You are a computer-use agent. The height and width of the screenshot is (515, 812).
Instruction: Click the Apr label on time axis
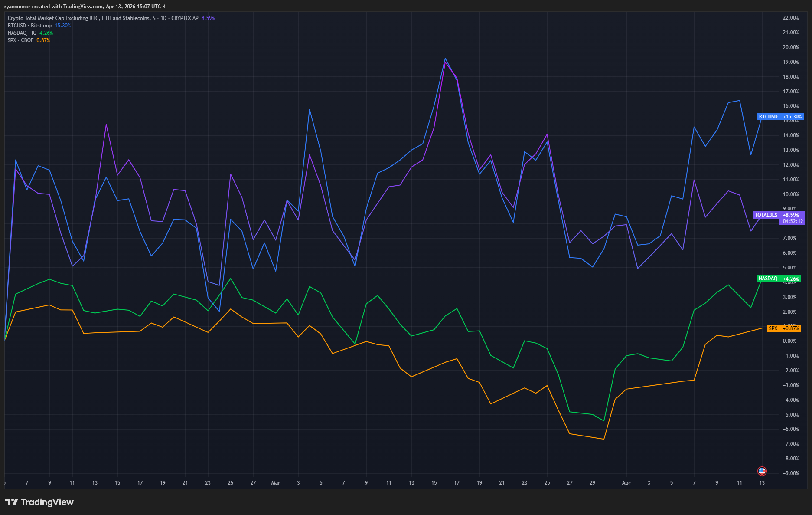tap(626, 483)
